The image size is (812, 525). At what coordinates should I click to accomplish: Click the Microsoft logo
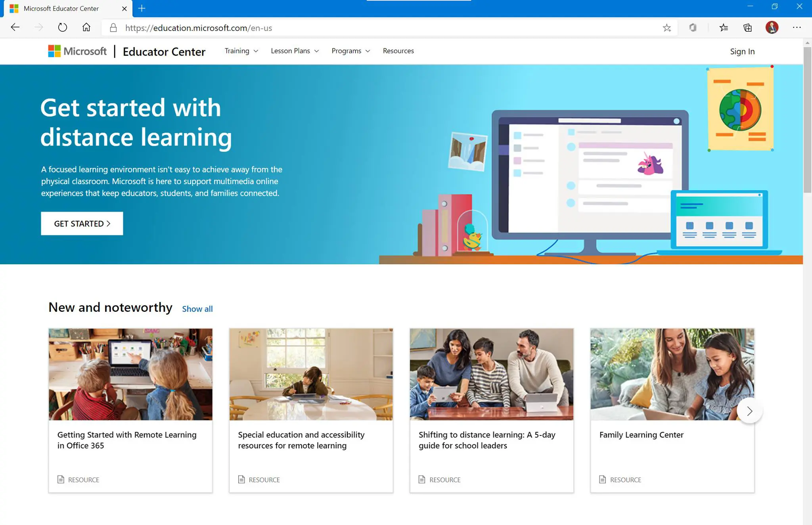[x=77, y=51]
